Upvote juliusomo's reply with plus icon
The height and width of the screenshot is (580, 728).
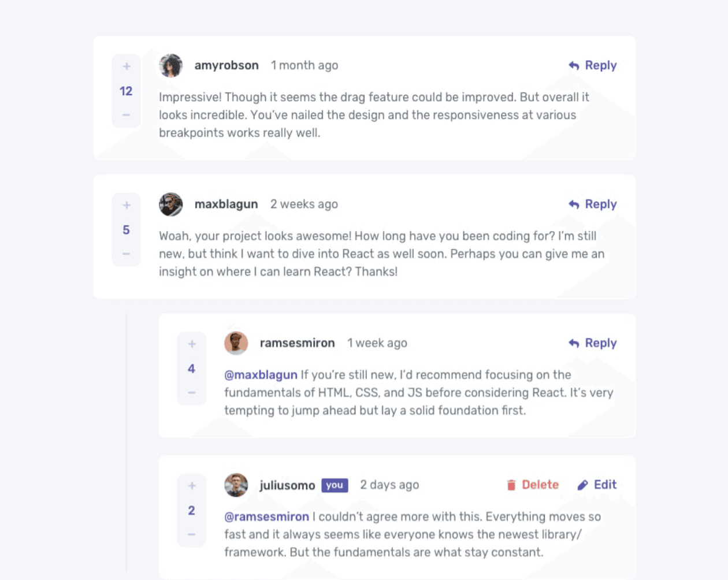click(x=192, y=486)
